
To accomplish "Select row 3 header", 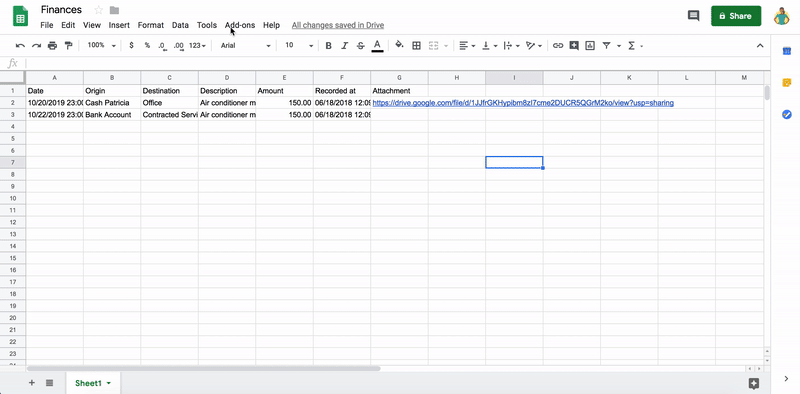I will [x=13, y=115].
